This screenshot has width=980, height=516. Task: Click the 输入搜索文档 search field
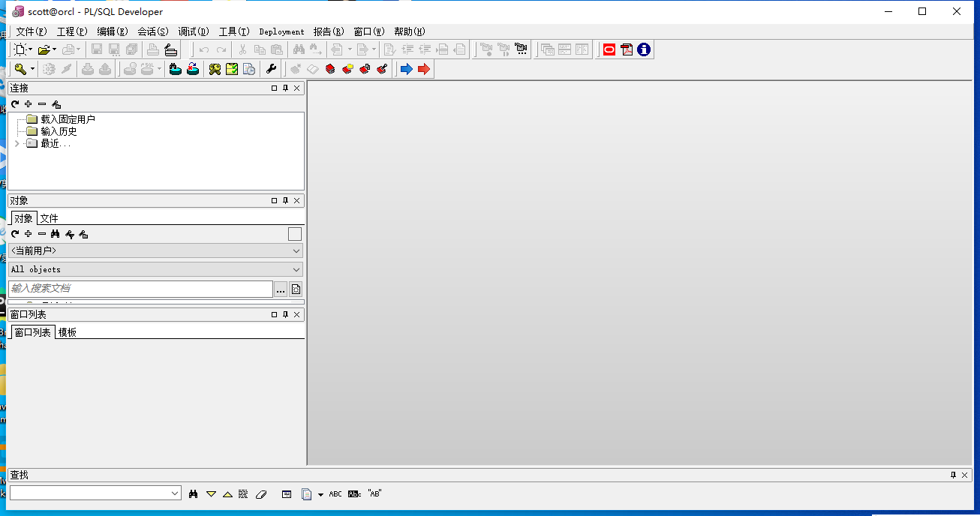tap(140, 289)
